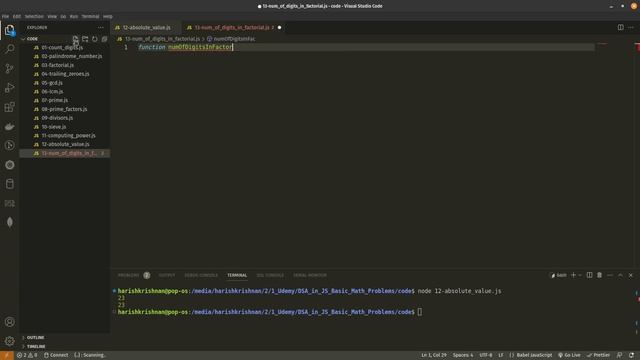Split the editor to the right
Viewport: 640px width, 360px height.
pos(620,27)
